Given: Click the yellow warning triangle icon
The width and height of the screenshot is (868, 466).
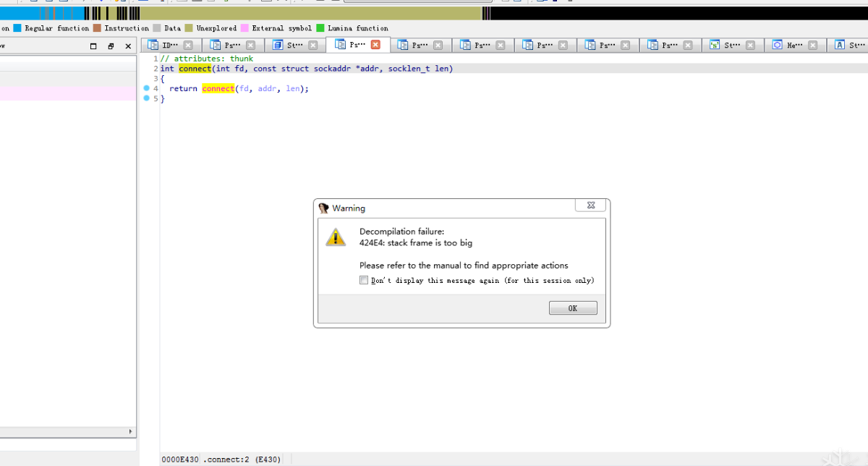Looking at the screenshot, I should click(335, 237).
